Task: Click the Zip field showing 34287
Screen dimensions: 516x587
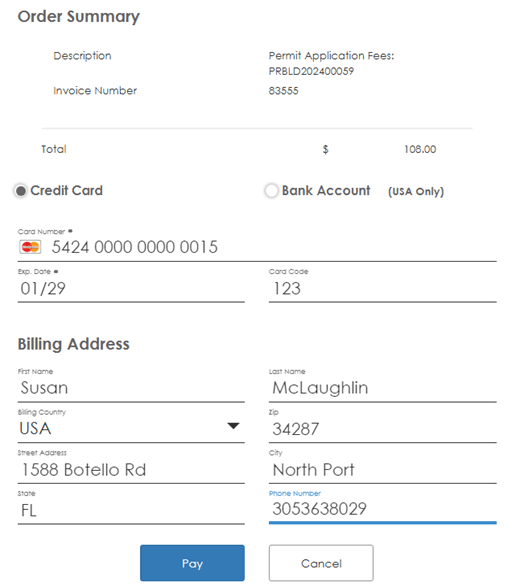Action: click(x=383, y=429)
